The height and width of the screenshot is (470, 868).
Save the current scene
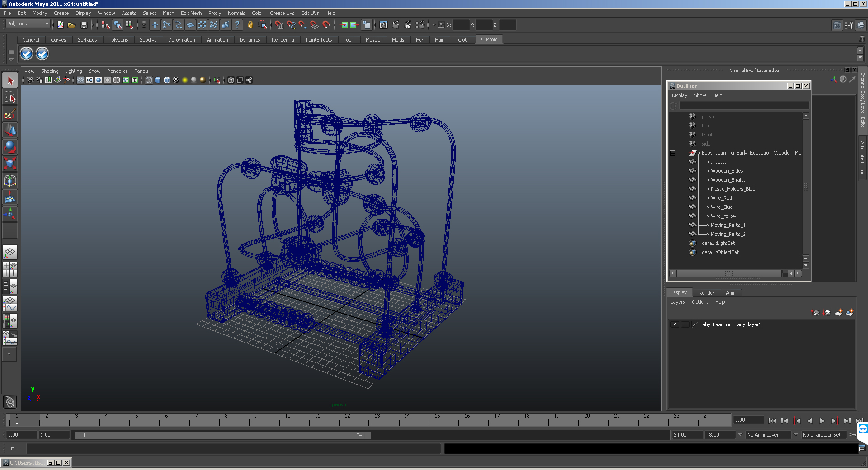(x=84, y=25)
